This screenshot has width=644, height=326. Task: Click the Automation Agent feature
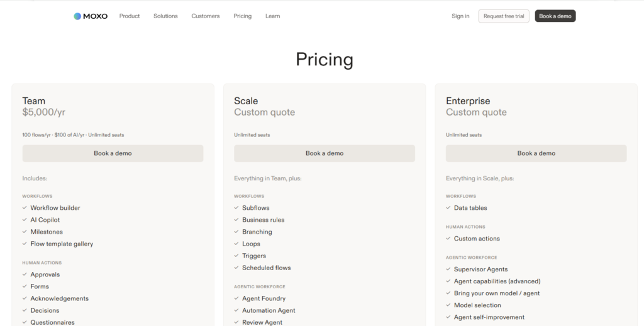coord(269,310)
